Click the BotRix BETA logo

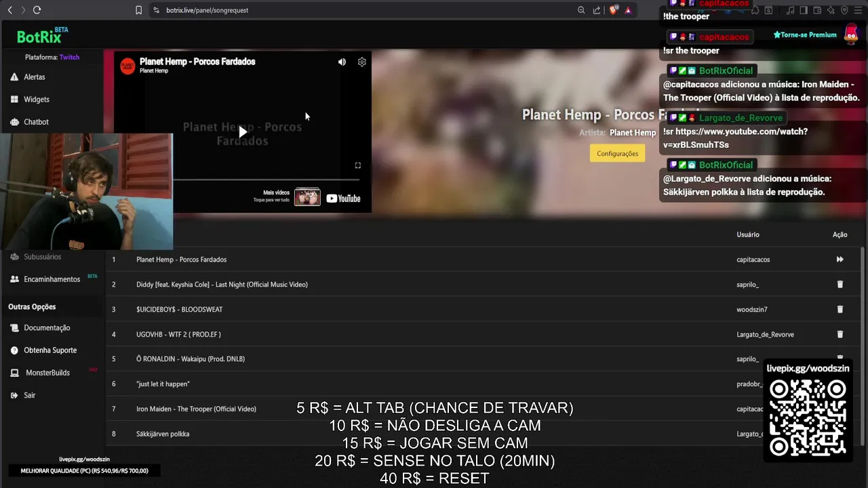[42, 35]
